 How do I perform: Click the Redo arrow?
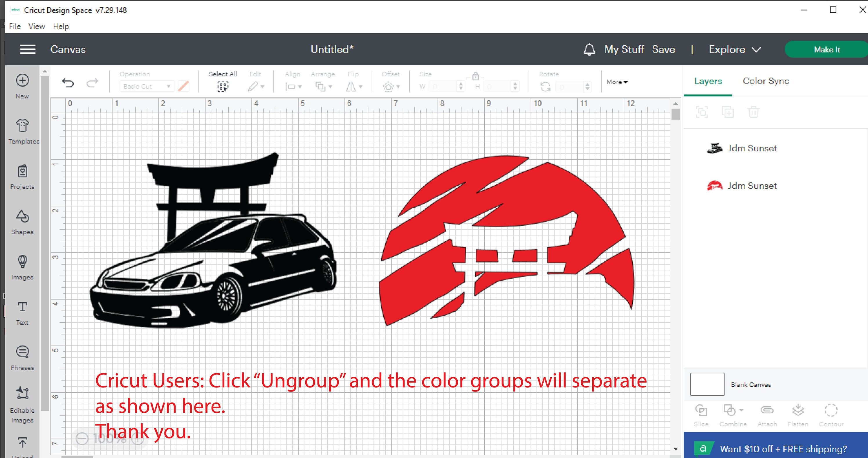[x=92, y=83]
